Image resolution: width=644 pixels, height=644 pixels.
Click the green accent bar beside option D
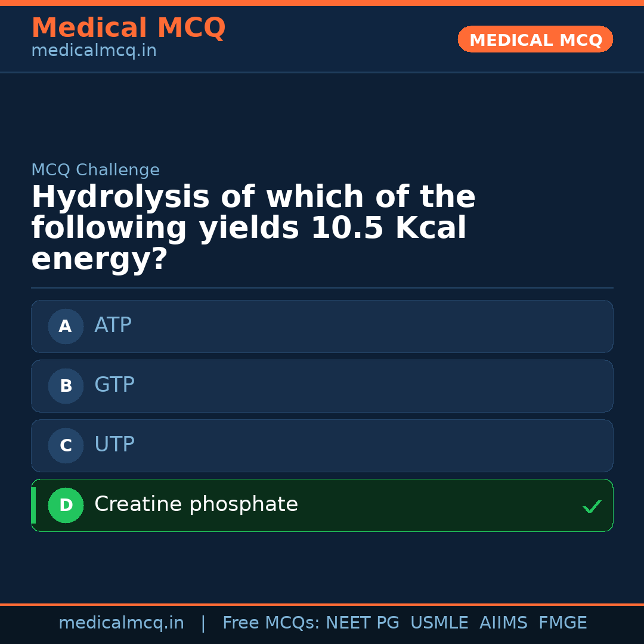click(32, 505)
